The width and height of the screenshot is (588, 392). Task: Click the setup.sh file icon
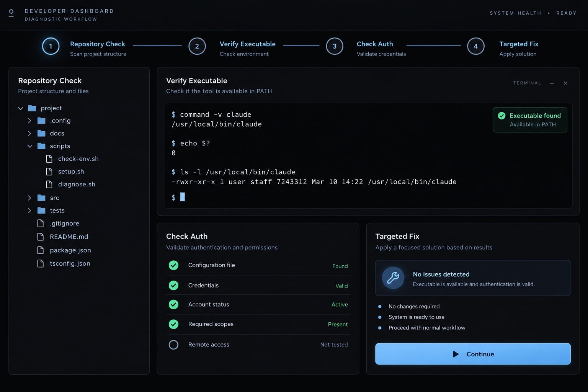49,171
